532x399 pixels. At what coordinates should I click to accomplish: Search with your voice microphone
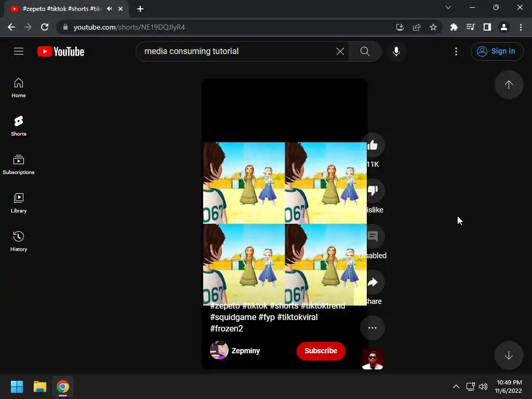click(396, 51)
